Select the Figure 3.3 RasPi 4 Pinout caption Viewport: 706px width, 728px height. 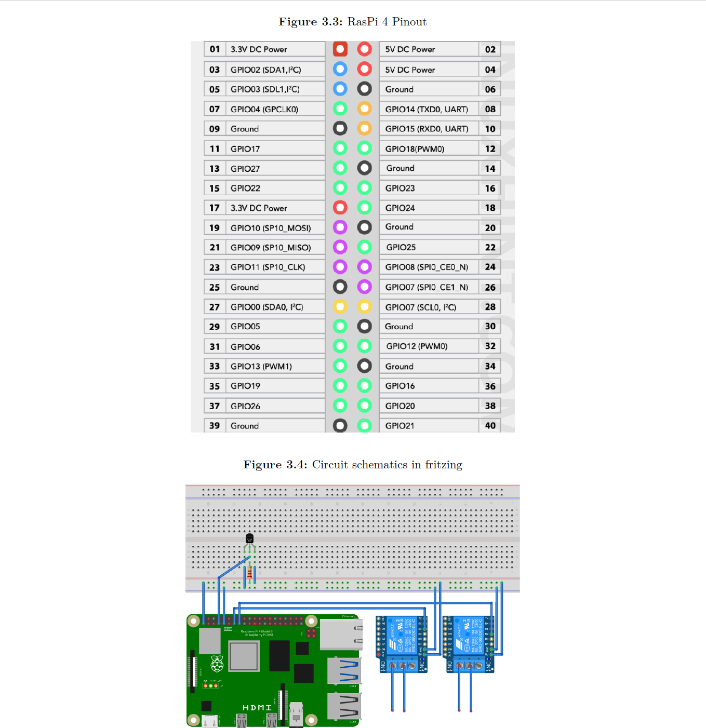[x=352, y=21]
